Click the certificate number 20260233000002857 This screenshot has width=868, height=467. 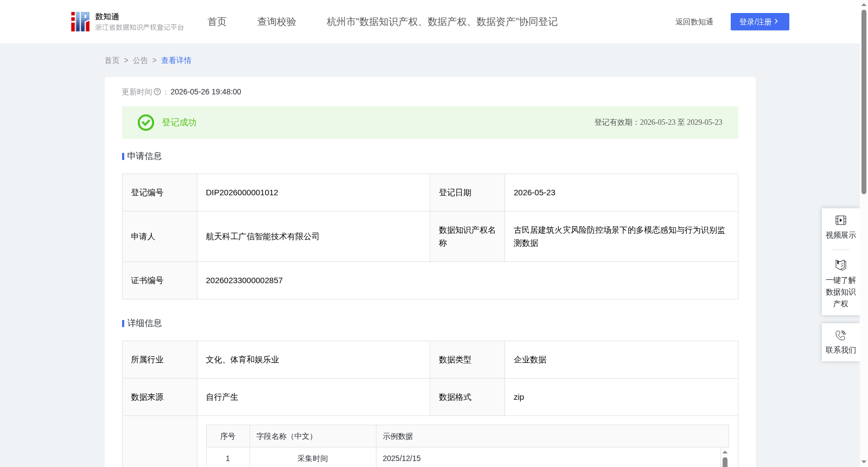click(x=244, y=280)
